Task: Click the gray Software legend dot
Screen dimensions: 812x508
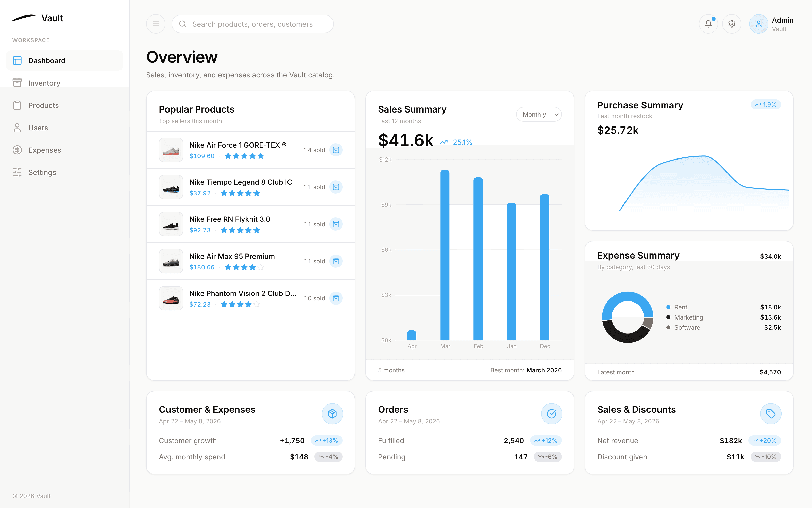Action: tap(668, 327)
